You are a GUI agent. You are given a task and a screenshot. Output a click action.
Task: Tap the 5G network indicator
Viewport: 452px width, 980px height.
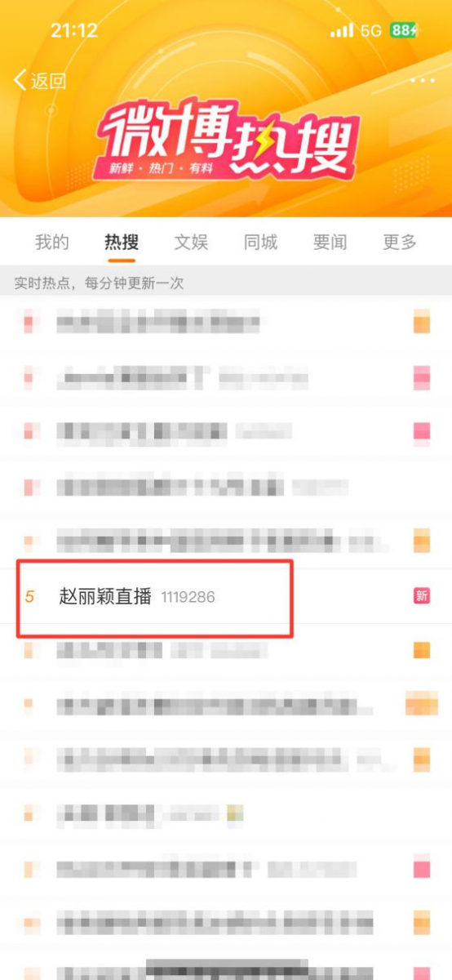[x=371, y=31]
